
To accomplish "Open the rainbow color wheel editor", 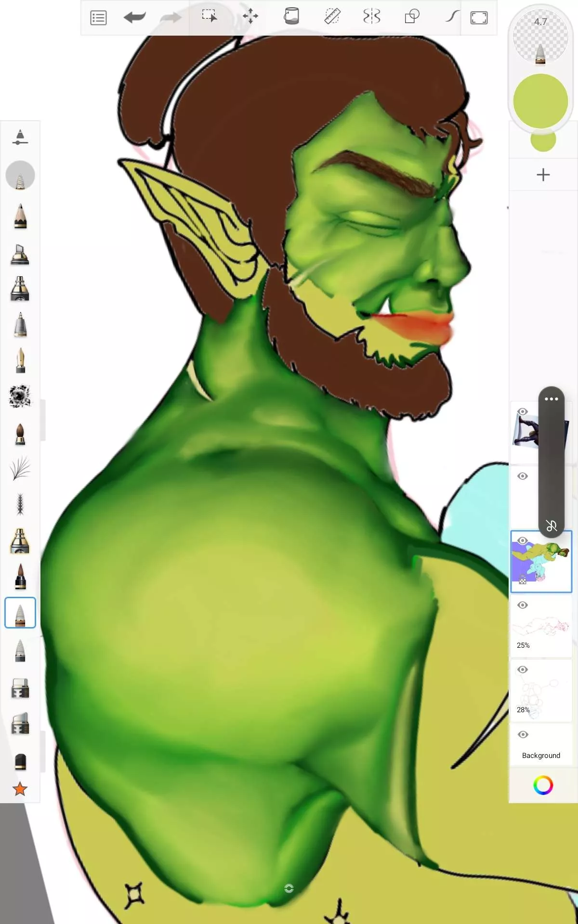I will point(543,785).
